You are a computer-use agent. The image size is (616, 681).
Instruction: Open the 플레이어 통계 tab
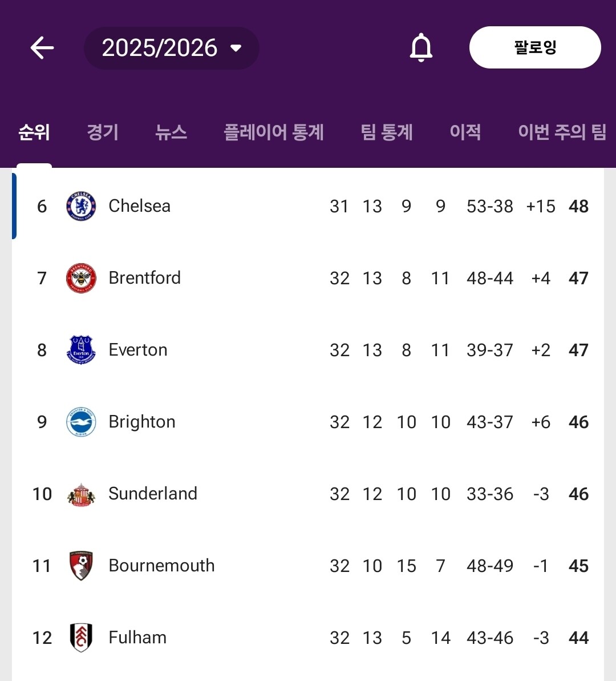(274, 132)
